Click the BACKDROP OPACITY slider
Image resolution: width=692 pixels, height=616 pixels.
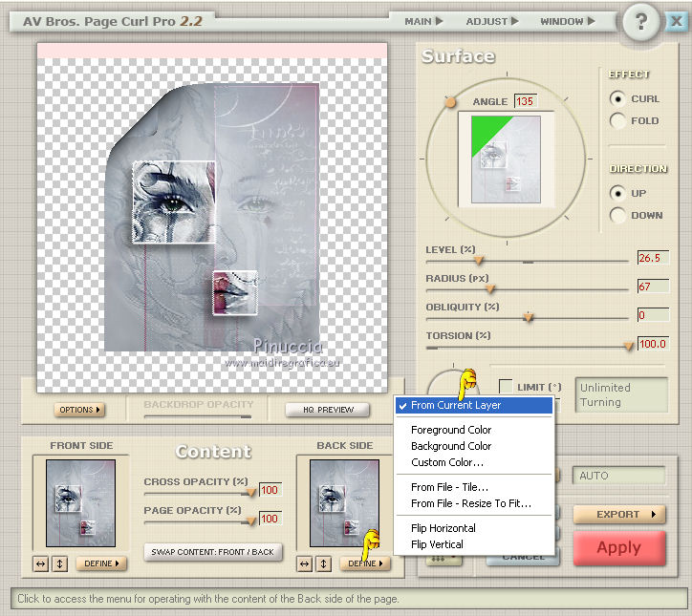tap(198, 416)
